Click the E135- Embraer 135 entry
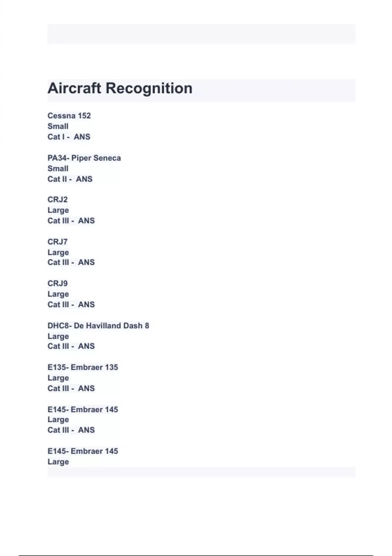392x556 pixels. (83, 367)
